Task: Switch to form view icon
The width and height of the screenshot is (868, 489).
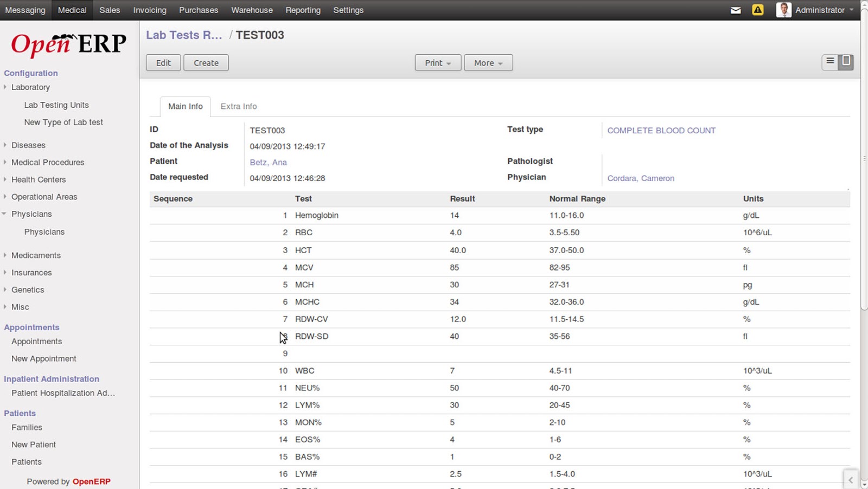Action: pyautogui.click(x=846, y=62)
